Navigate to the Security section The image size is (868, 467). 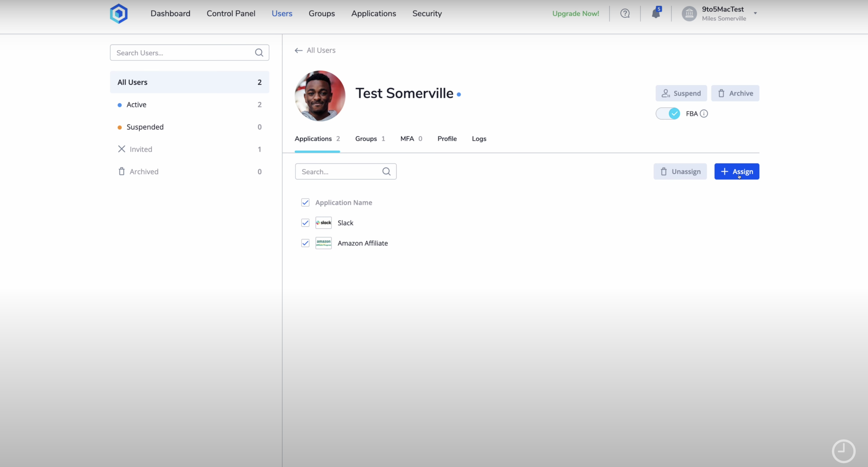point(427,14)
